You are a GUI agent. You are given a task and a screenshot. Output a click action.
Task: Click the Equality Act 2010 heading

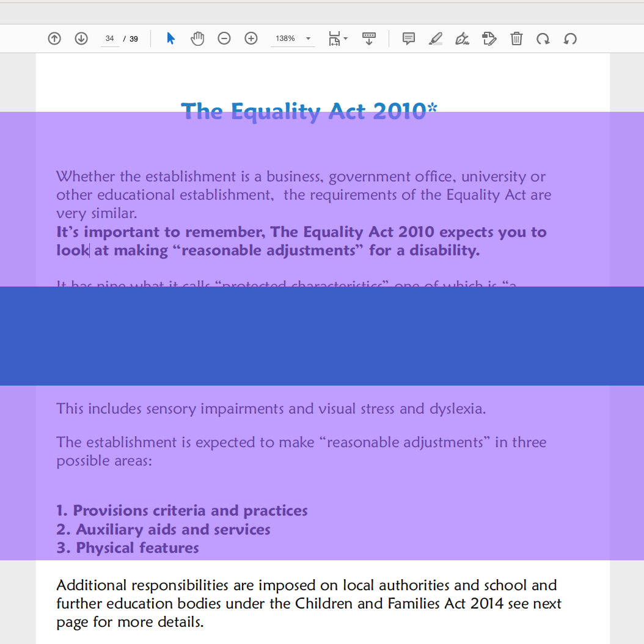click(x=309, y=111)
